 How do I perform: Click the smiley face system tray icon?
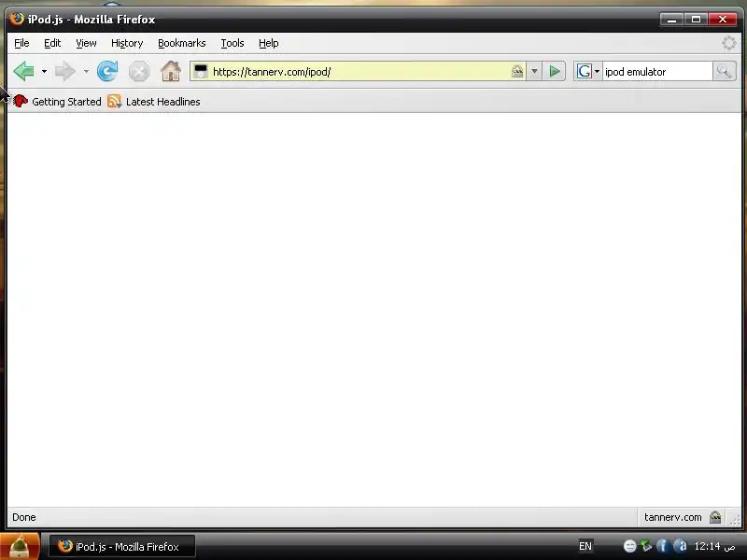pyautogui.click(x=629, y=546)
